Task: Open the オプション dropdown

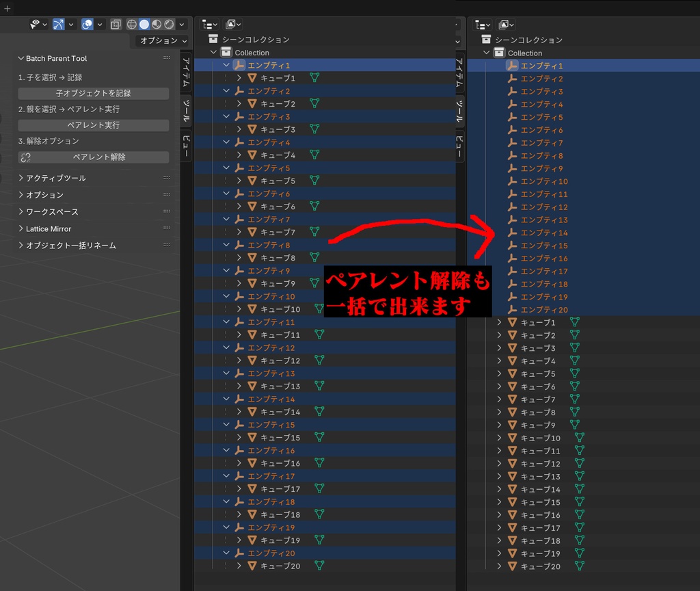Action: pyautogui.click(x=162, y=40)
